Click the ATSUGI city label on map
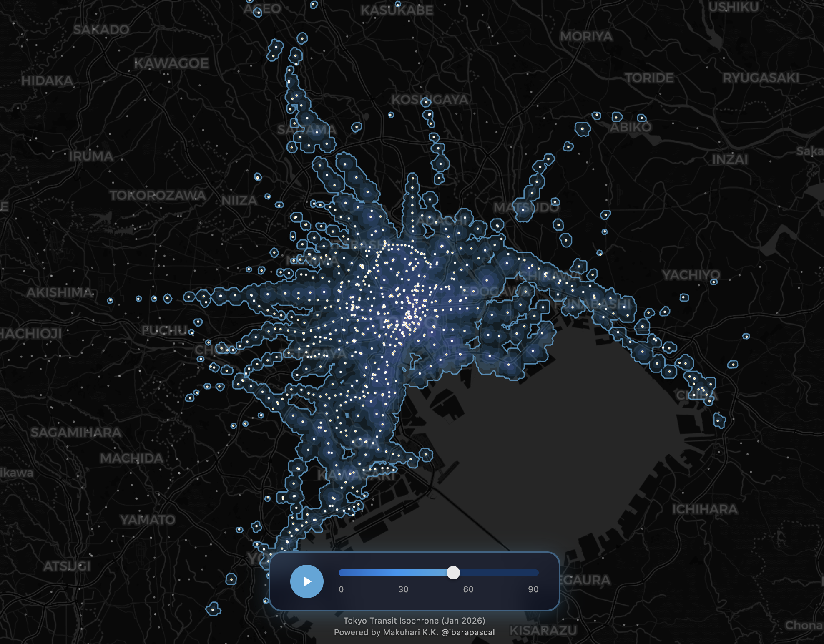The image size is (824, 644). coord(67,566)
